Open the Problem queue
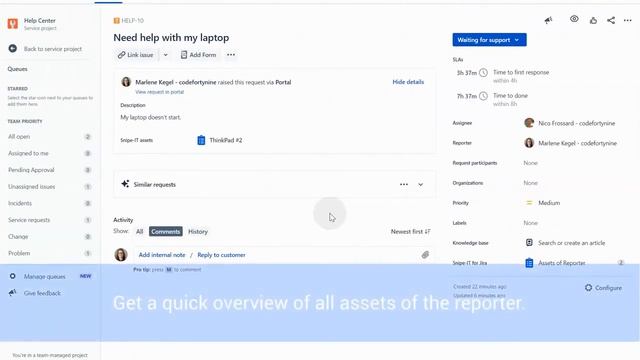 click(50, 253)
